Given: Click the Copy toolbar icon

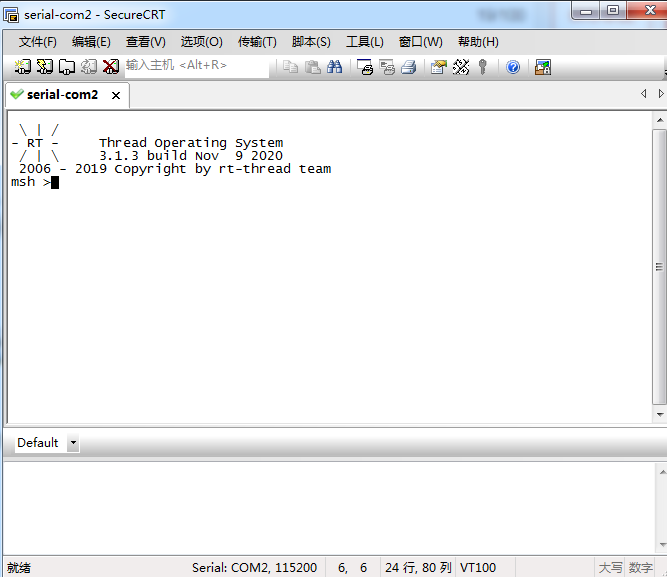Looking at the screenshot, I should pyautogui.click(x=291, y=67).
